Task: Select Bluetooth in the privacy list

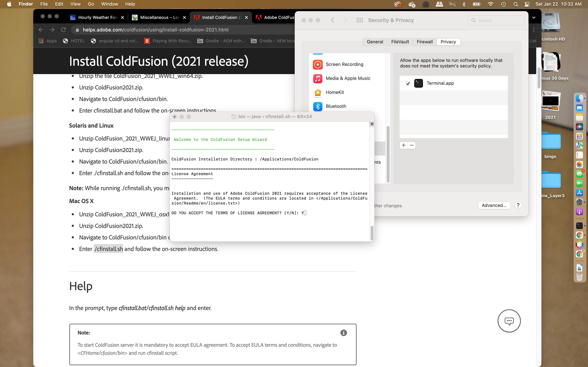Action: (x=335, y=106)
